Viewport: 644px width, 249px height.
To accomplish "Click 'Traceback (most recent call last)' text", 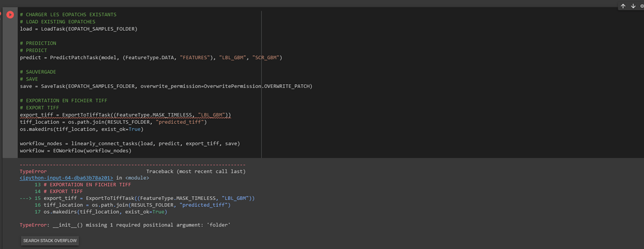I will point(196,171).
